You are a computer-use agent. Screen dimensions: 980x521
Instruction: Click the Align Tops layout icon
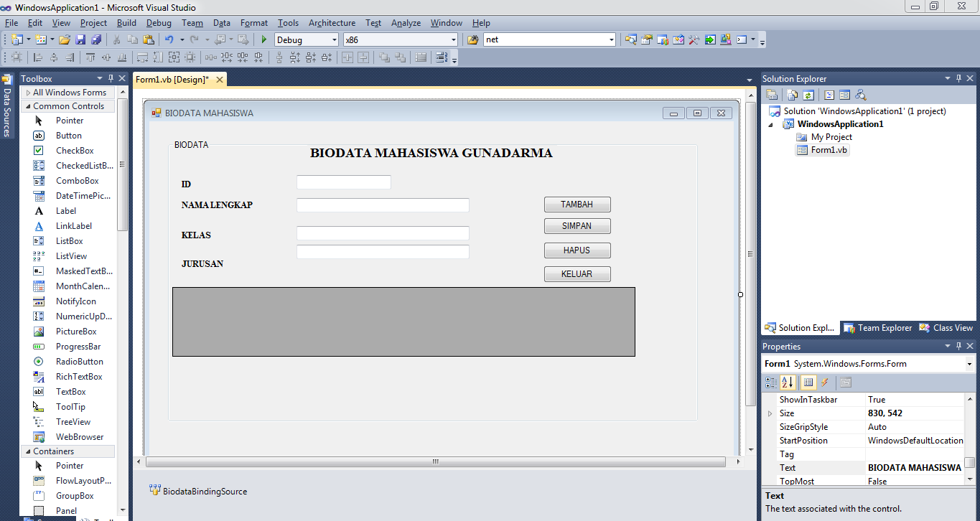90,57
